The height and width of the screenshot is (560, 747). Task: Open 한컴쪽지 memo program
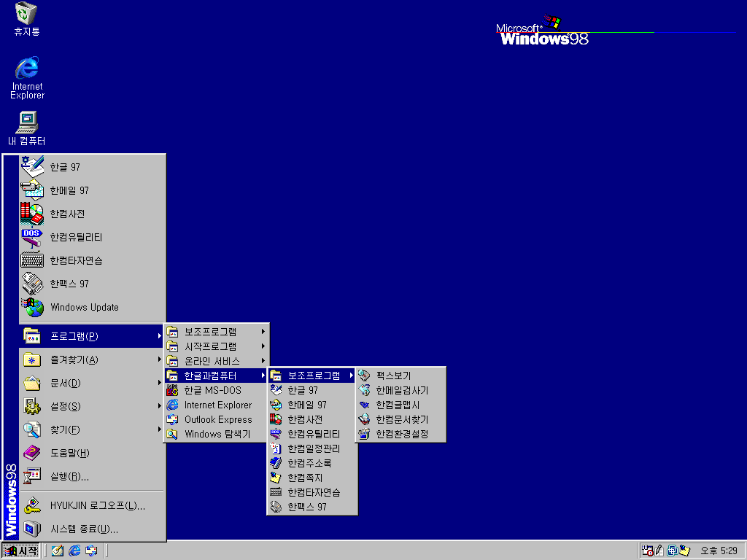(312, 478)
